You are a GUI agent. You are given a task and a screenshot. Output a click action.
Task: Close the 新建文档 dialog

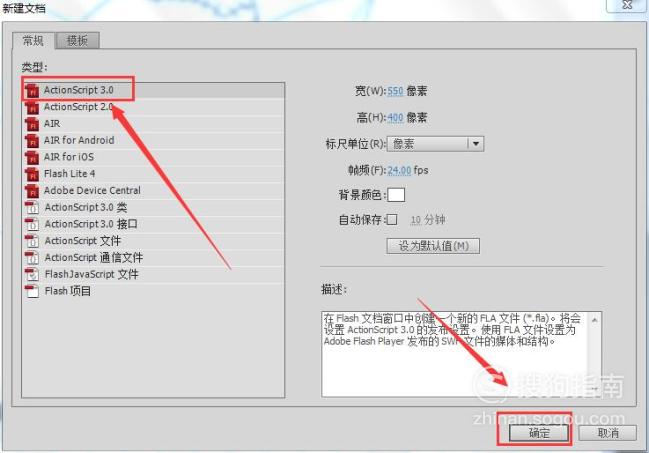click(627, 5)
